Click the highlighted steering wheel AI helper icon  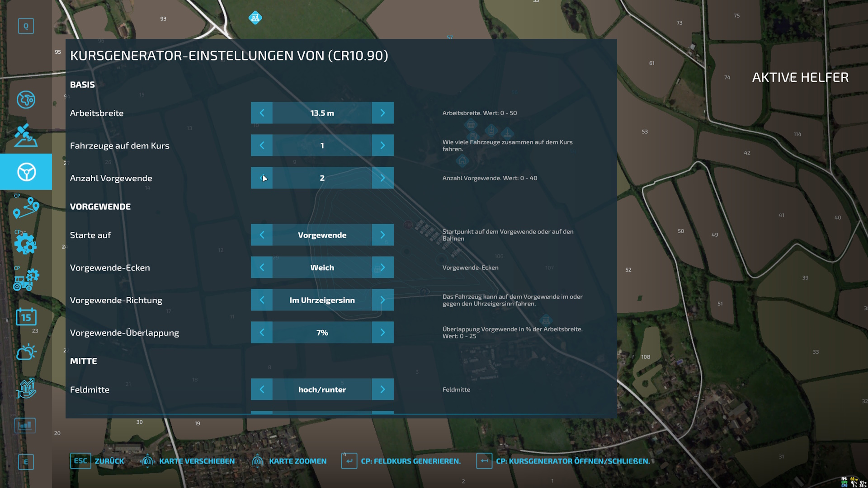pos(26,172)
